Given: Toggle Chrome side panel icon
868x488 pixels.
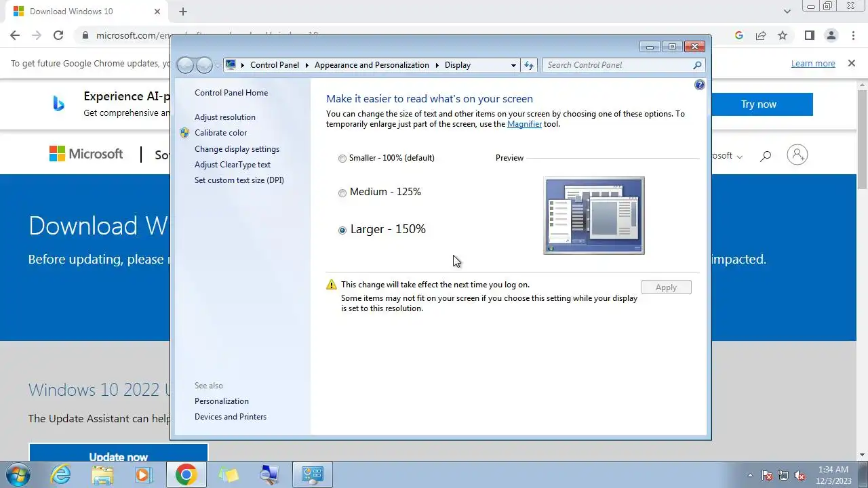Looking at the screenshot, I should click(x=809, y=35).
